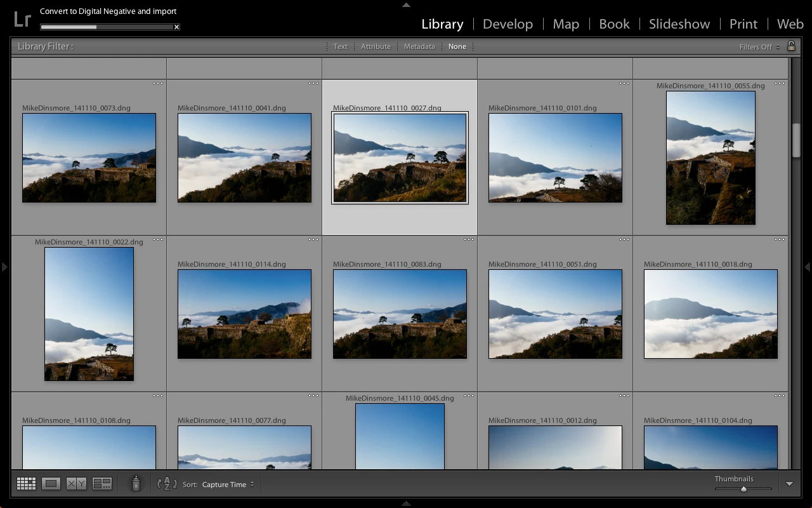Click the dots badge on 0055.dng cell
Viewport: 812px width, 508px height.
(780, 83)
